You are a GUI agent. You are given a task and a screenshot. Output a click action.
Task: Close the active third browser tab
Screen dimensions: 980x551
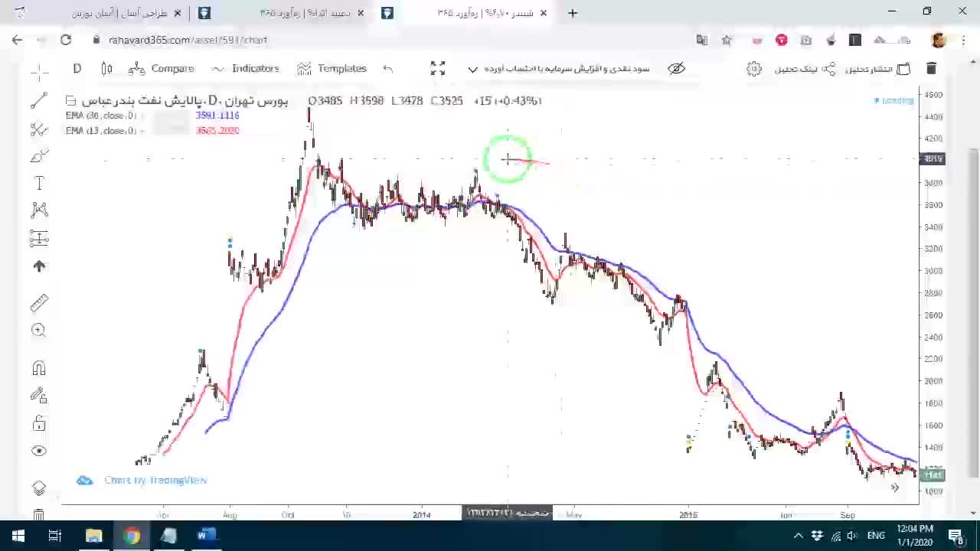tap(544, 13)
